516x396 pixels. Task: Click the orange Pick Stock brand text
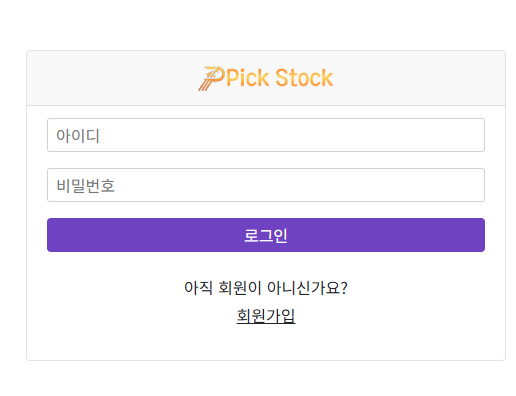279,78
